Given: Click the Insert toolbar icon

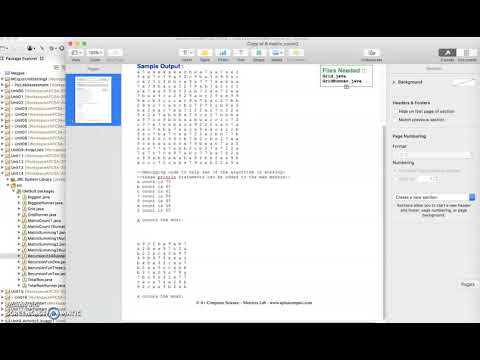Looking at the screenshot, I should (x=187, y=53).
